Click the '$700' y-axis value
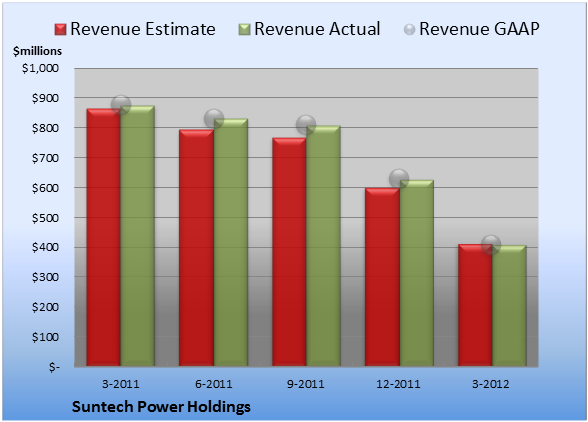The width and height of the screenshot is (588, 422). click(45, 158)
